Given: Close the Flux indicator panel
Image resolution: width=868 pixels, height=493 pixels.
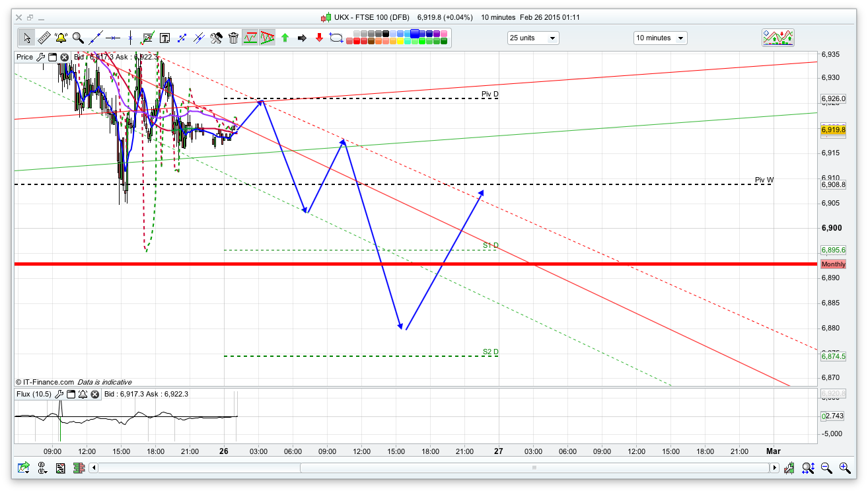Looking at the screenshot, I should (x=94, y=395).
